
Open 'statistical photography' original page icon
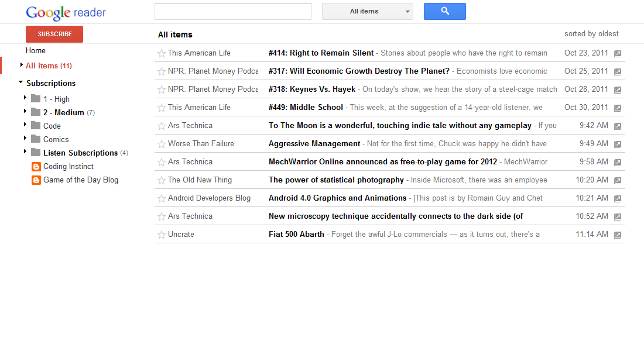pos(617,181)
